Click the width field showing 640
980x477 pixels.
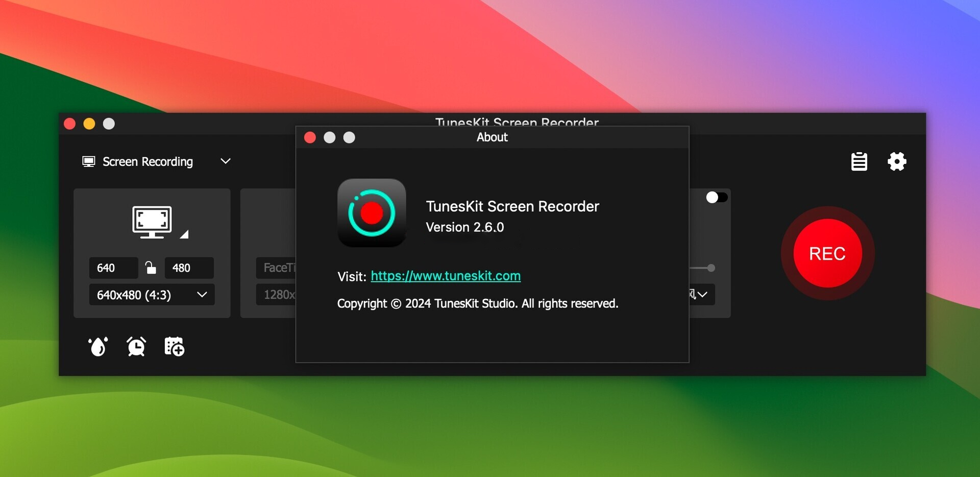click(x=113, y=268)
